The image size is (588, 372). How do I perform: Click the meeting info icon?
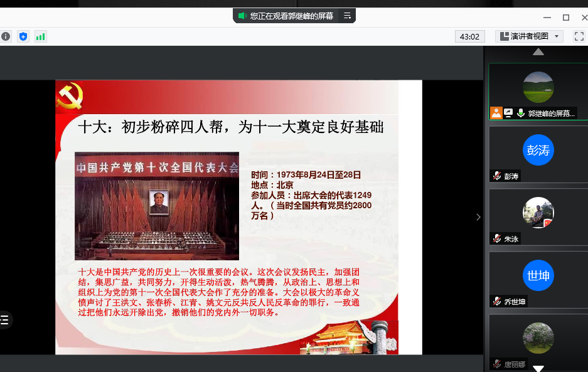tap(6, 36)
